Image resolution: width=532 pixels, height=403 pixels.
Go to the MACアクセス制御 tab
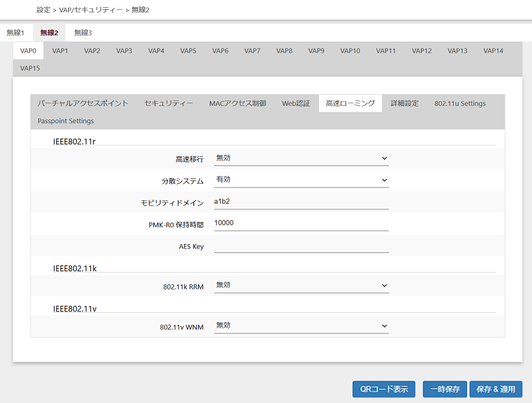(238, 103)
